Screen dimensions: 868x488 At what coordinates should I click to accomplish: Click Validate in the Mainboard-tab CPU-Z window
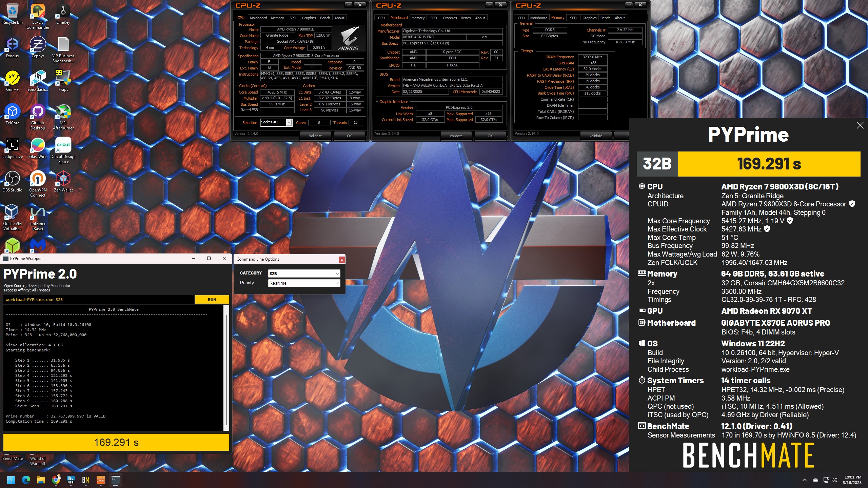click(x=456, y=136)
